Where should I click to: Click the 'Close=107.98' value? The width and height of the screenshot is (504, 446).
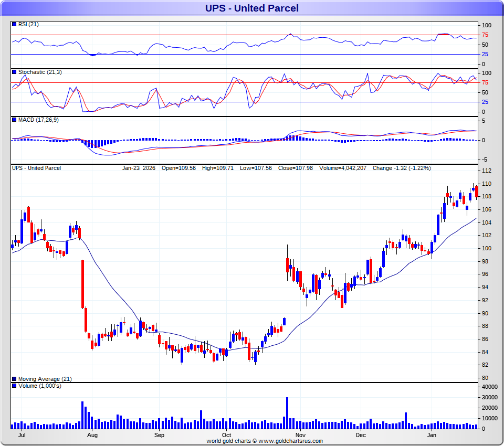[x=296, y=168]
